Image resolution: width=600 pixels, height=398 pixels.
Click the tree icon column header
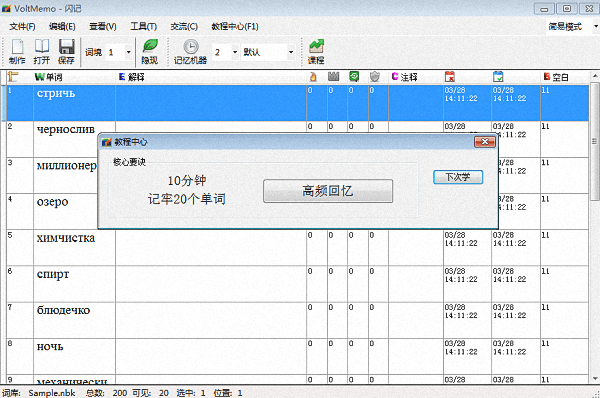(x=13, y=77)
